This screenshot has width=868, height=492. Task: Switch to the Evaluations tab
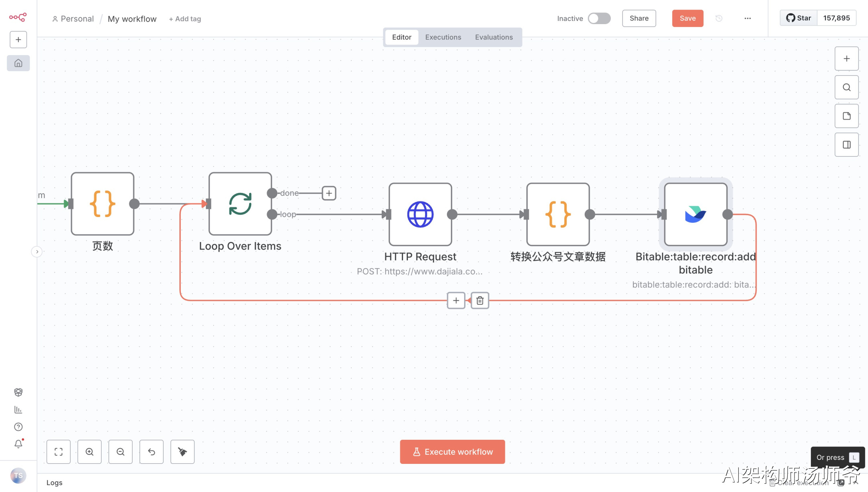pyautogui.click(x=494, y=37)
